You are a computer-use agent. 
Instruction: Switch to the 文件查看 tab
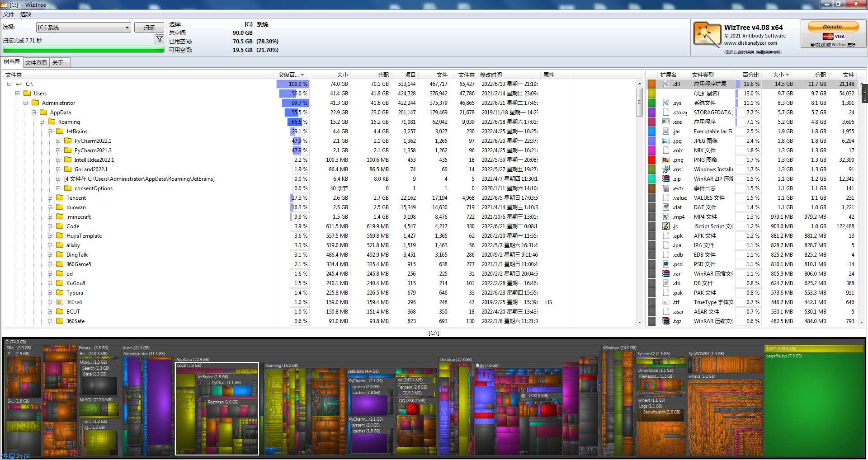point(36,62)
